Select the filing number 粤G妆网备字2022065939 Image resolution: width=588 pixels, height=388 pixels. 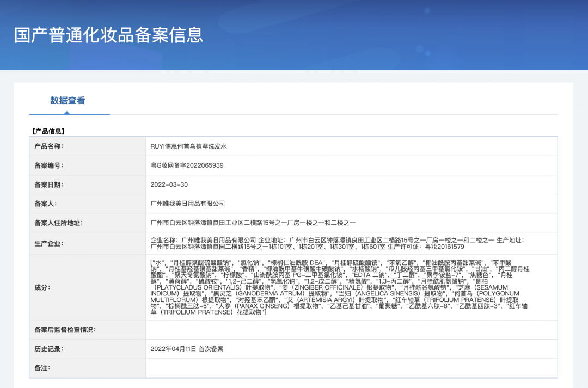pyautogui.click(x=187, y=165)
